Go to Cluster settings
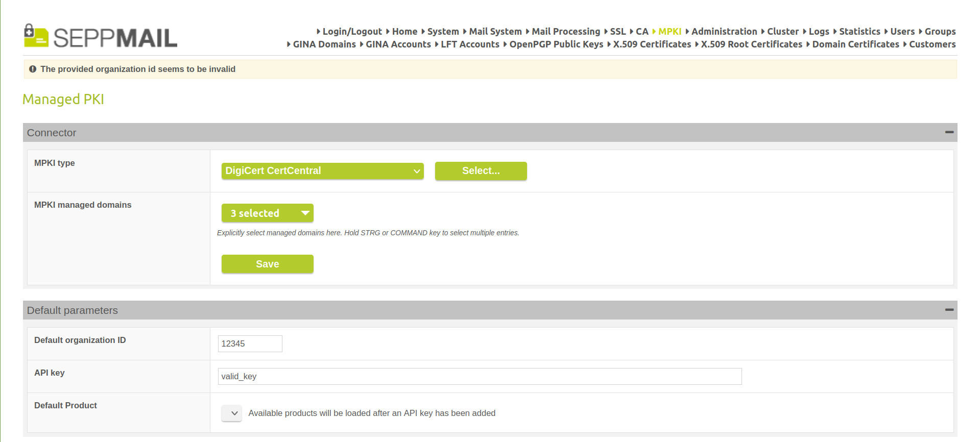This screenshot has height=442, width=980. (783, 32)
